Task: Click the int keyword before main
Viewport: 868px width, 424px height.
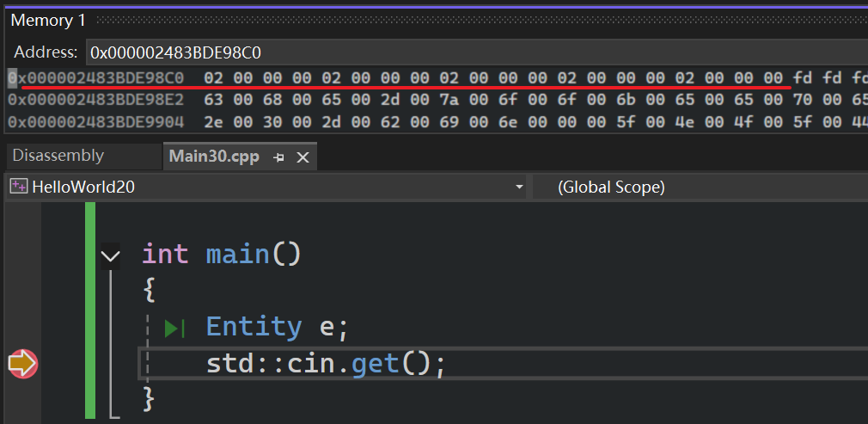Action: click(x=165, y=254)
